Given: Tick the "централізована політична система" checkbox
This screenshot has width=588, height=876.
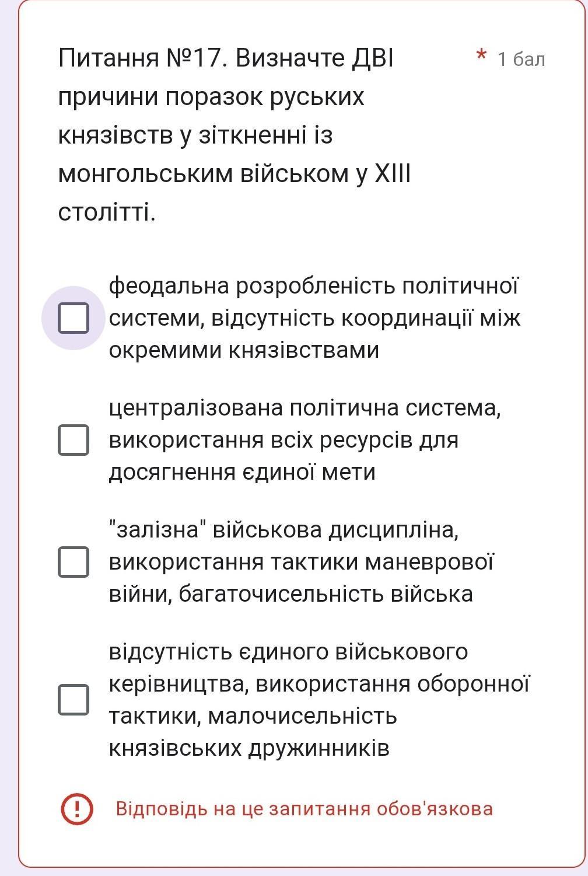Looking at the screenshot, I should click(73, 439).
